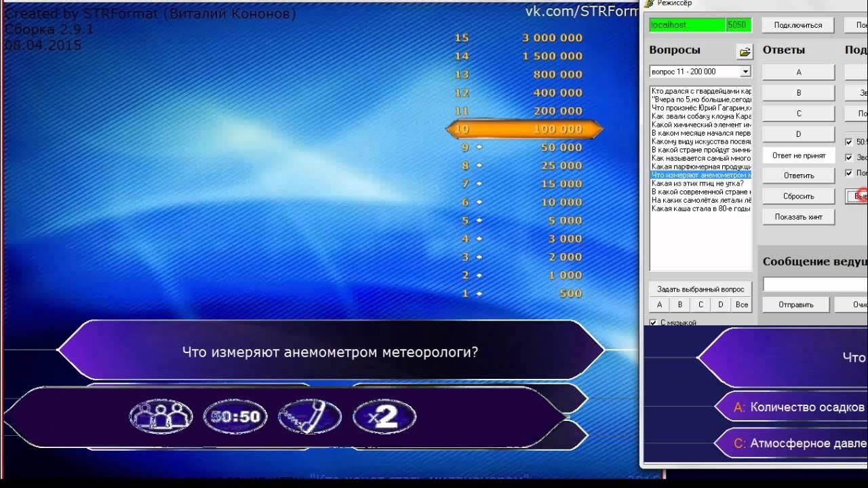This screenshot has width=868, height=488.
Task: Click money ladder level 12 — 400 000
Action: click(519, 93)
